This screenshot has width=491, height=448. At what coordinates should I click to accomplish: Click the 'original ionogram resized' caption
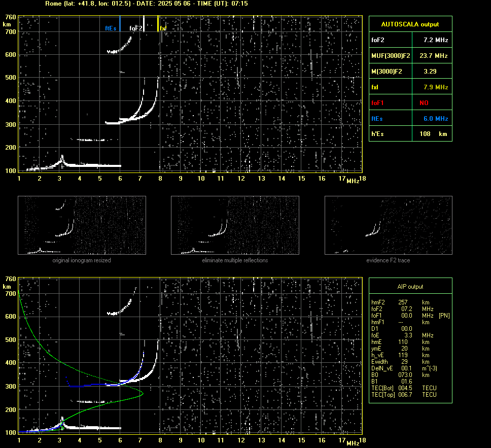click(82, 260)
